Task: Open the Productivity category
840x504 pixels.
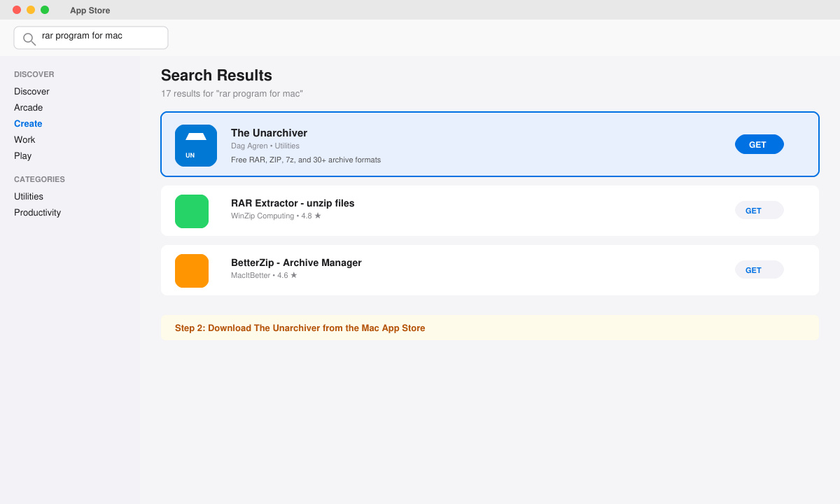Action: click(38, 213)
